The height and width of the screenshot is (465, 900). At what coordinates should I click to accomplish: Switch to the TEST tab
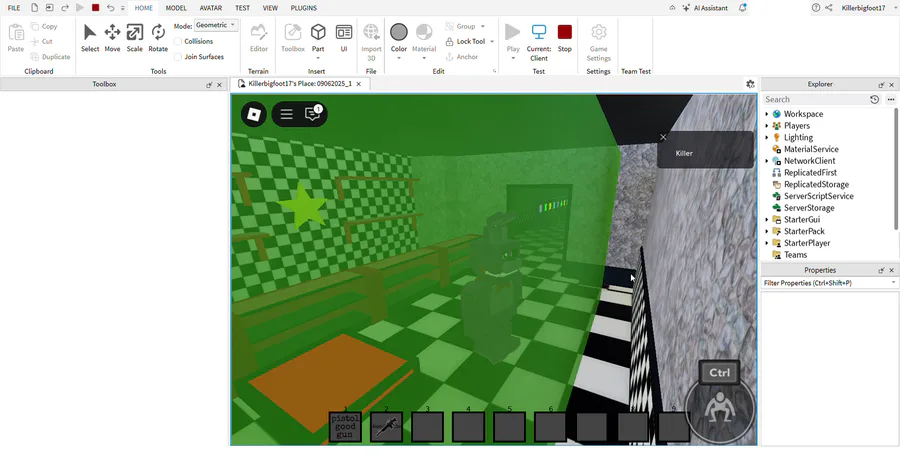point(242,8)
